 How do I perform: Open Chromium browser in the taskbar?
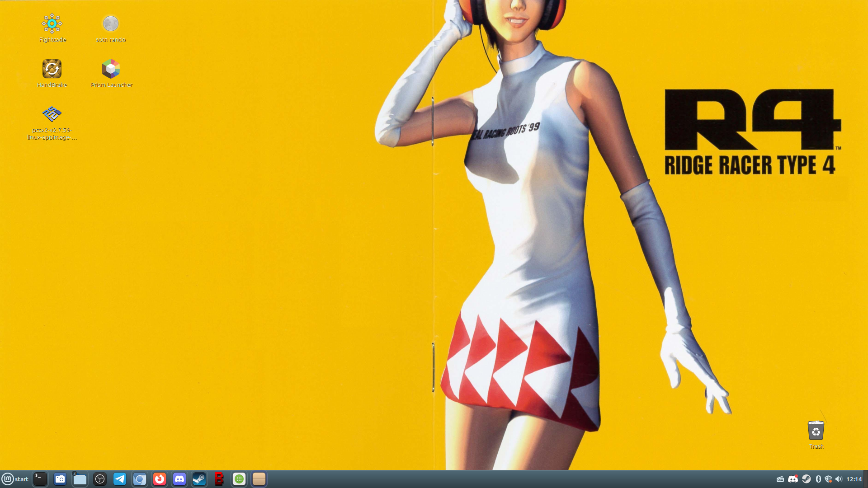coord(140,479)
